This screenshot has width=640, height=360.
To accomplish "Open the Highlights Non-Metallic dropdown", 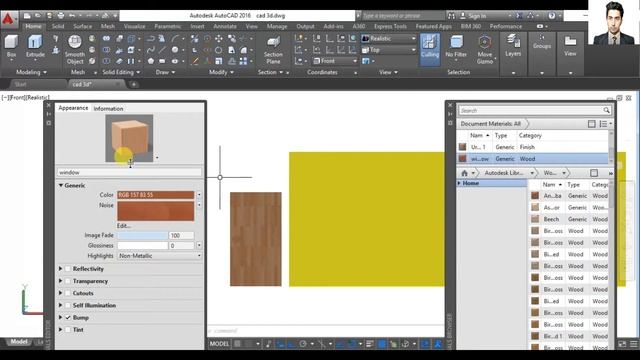I will click(x=160, y=256).
